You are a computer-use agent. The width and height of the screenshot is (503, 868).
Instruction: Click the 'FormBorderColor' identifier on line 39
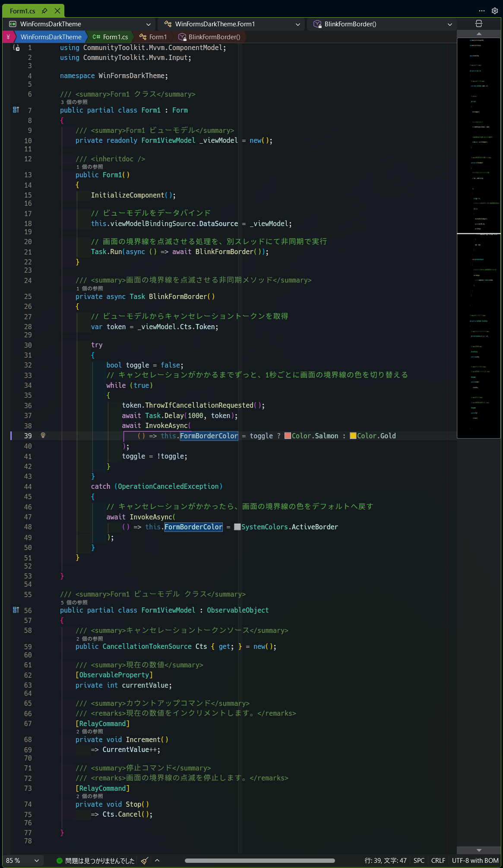point(209,436)
